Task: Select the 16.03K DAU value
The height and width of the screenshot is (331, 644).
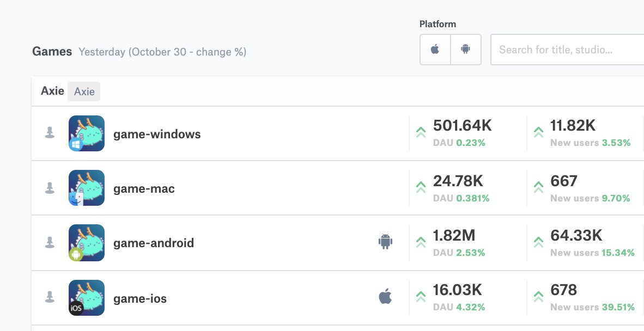Action: pos(457,290)
